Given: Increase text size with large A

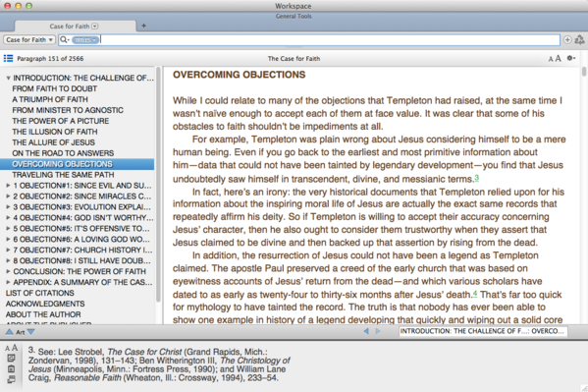Looking at the screenshot, I should click(x=558, y=58).
